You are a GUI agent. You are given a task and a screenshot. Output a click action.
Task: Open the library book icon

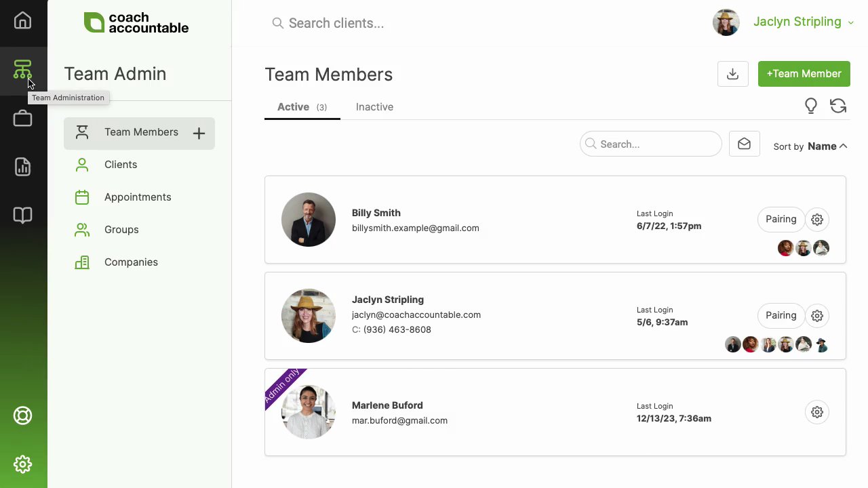22,216
